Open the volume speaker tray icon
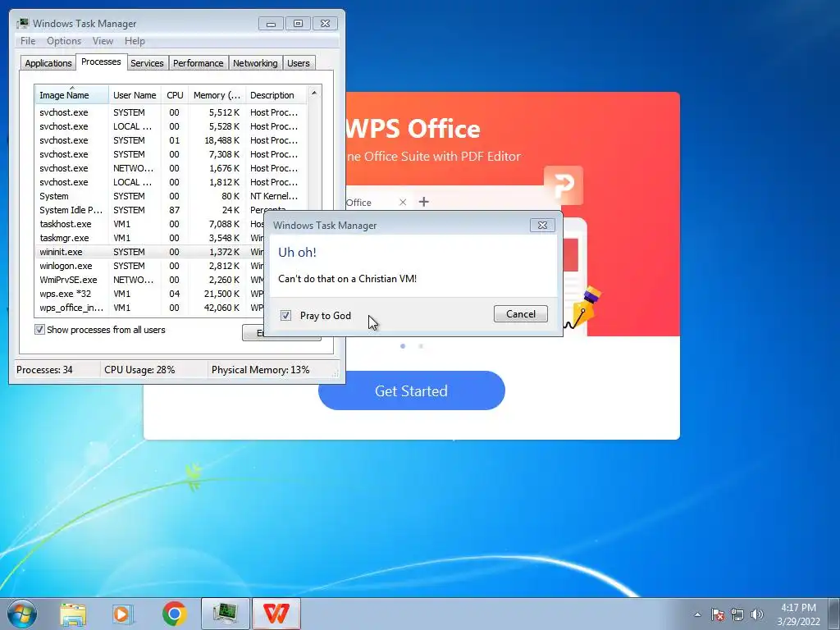Image resolution: width=840 pixels, height=630 pixels. (x=756, y=614)
